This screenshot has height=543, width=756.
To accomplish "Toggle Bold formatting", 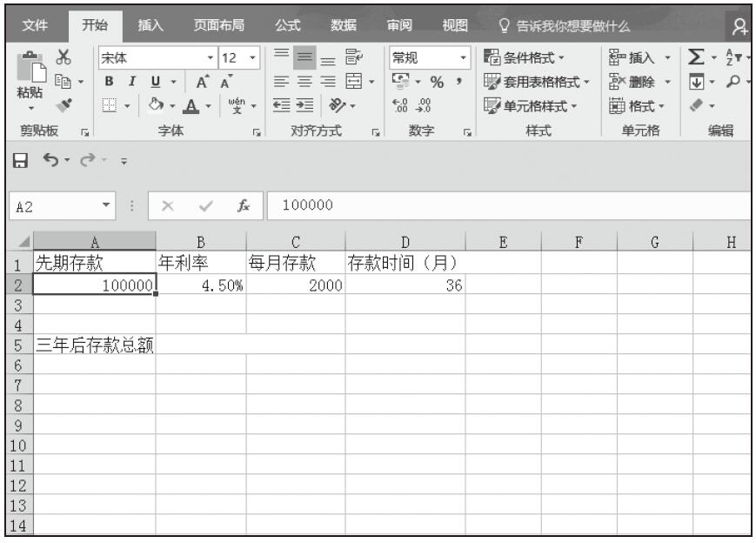I will (110, 83).
